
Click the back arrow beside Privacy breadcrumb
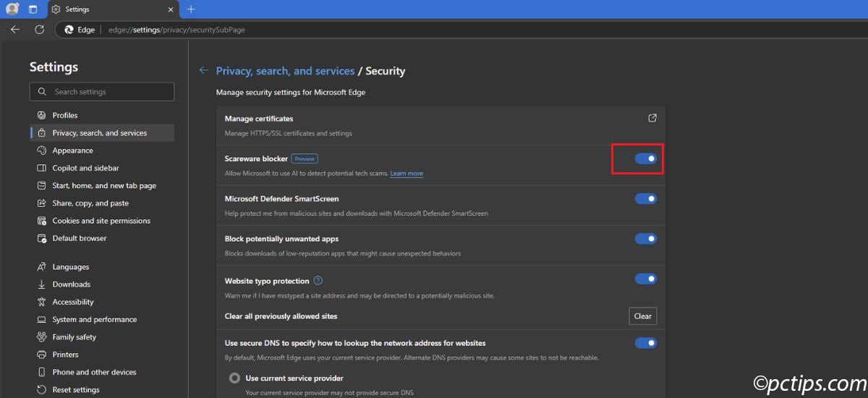pyautogui.click(x=203, y=71)
